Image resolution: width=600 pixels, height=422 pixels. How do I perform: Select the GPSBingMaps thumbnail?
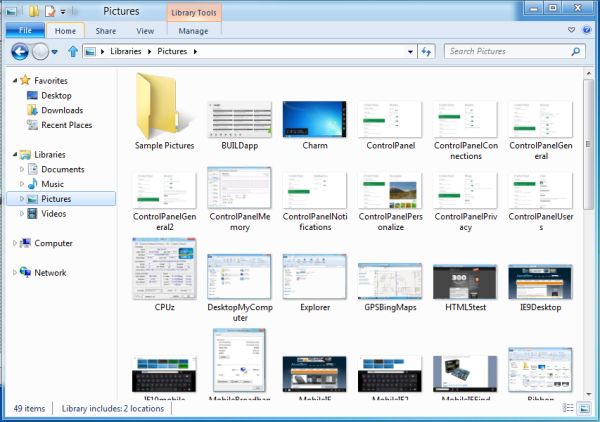pos(390,281)
